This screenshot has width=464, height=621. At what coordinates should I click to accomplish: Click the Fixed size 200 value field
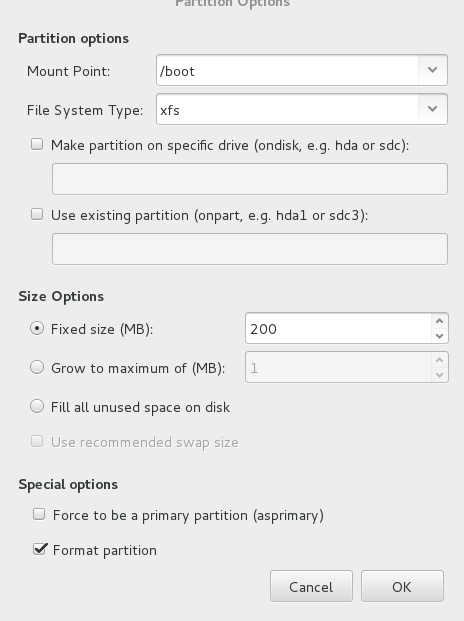click(x=338, y=328)
